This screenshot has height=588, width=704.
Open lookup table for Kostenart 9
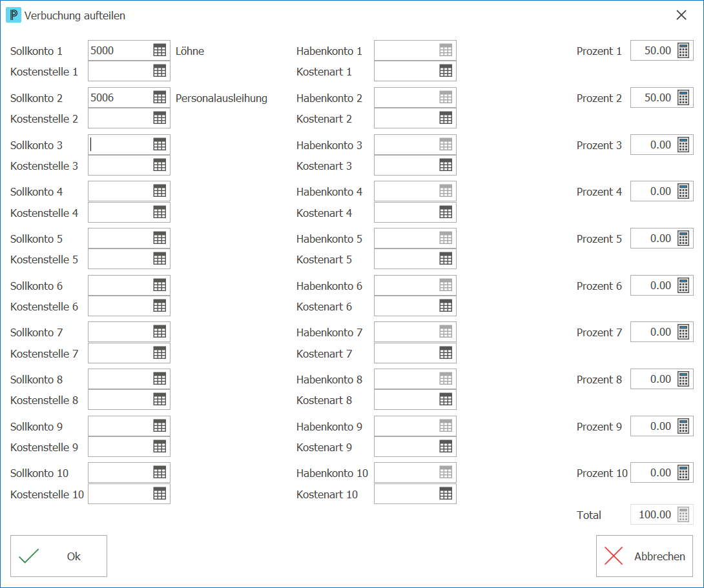[x=446, y=447]
